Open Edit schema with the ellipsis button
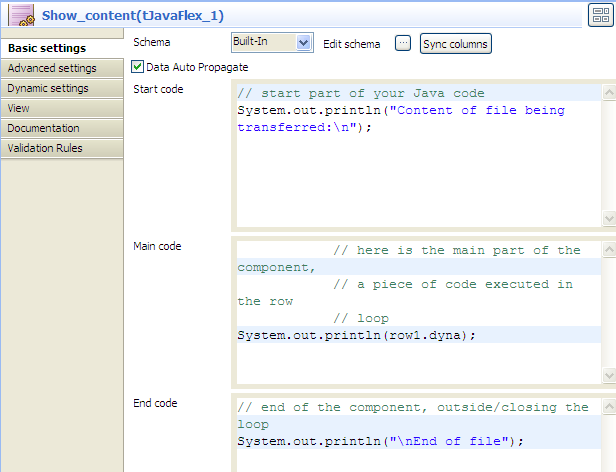 click(402, 44)
